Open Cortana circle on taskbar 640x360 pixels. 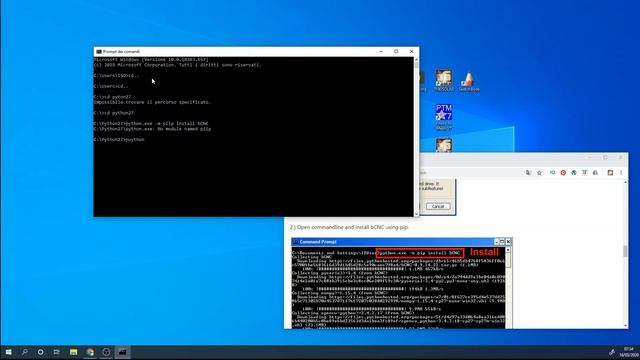coord(40,352)
